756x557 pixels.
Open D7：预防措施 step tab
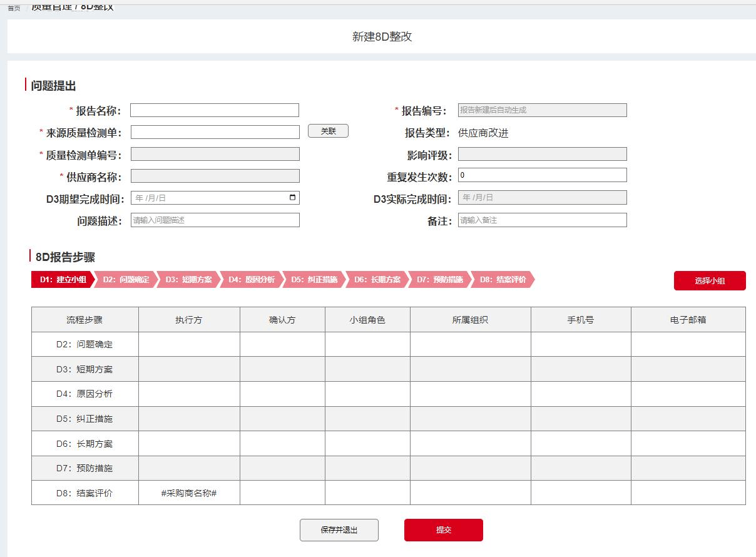coord(439,280)
